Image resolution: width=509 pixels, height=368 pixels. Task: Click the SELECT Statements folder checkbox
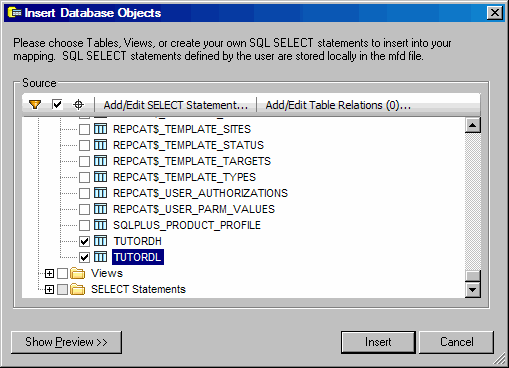(62, 290)
